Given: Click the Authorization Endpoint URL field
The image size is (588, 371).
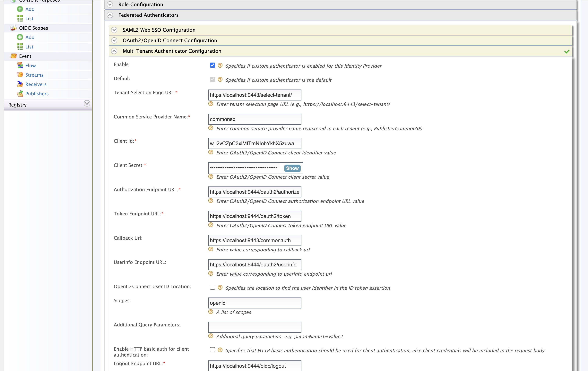Looking at the screenshot, I should click(x=255, y=192).
